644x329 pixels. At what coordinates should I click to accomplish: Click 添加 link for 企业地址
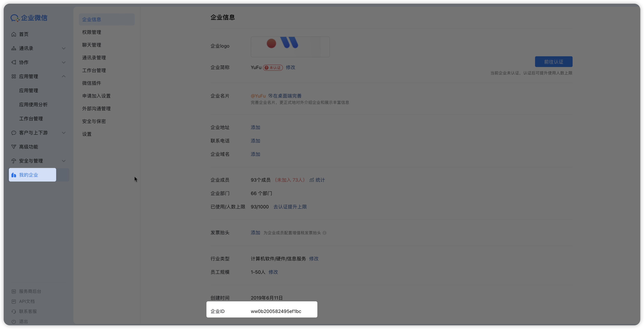[255, 127]
